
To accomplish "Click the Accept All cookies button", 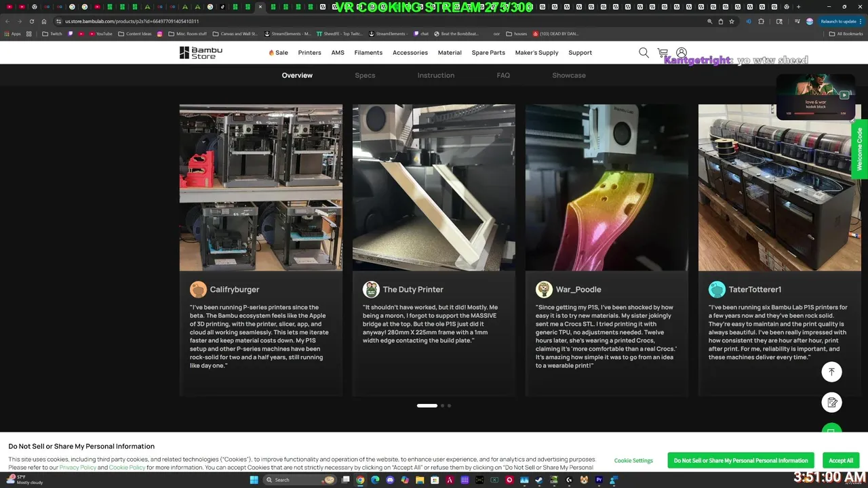I will 841,460.
